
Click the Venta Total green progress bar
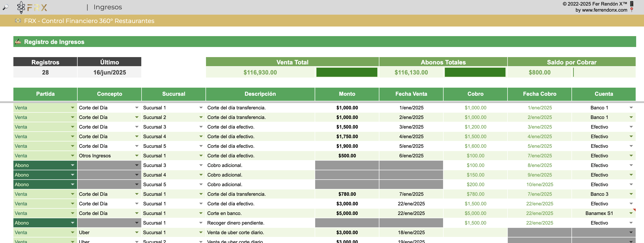click(x=347, y=72)
